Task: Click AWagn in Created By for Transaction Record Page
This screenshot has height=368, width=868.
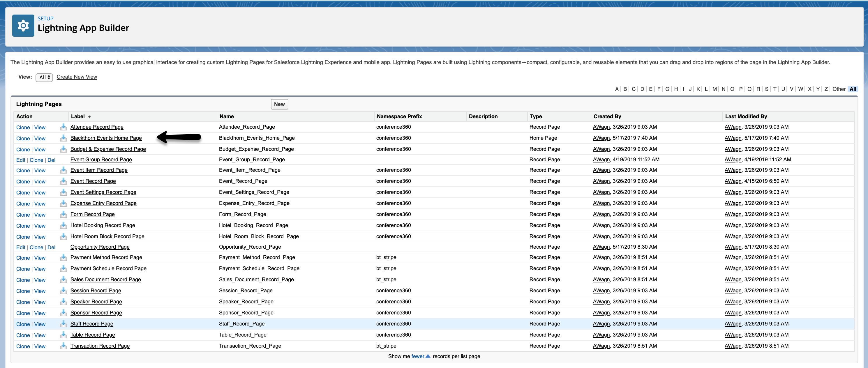Action: click(x=601, y=346)
